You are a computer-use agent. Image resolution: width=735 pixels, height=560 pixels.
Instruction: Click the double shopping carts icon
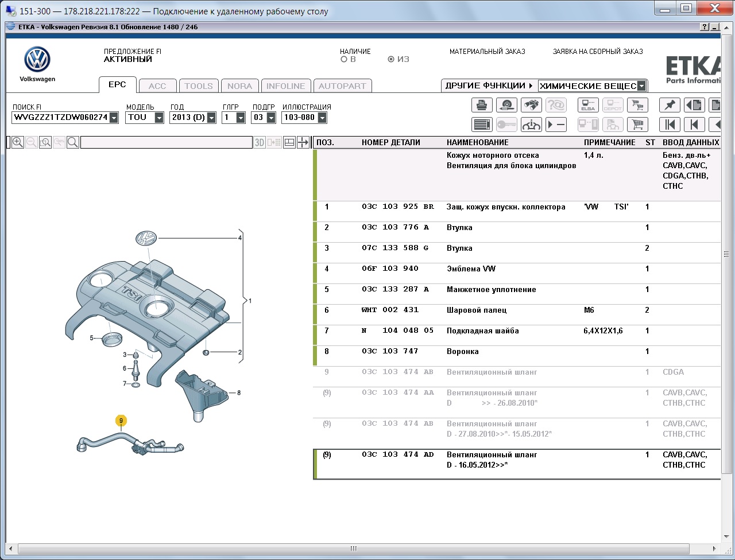point(637,105)
